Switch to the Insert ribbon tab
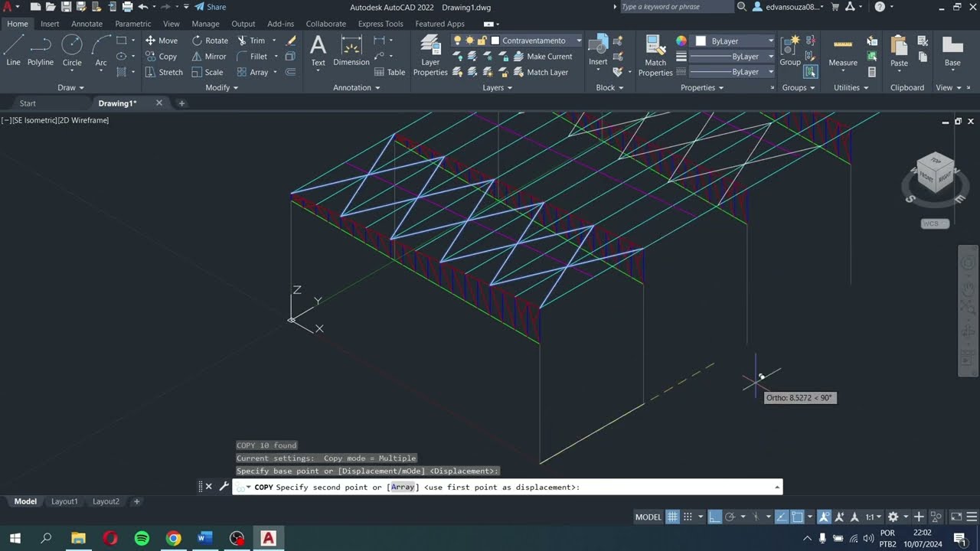 [50, 24]
